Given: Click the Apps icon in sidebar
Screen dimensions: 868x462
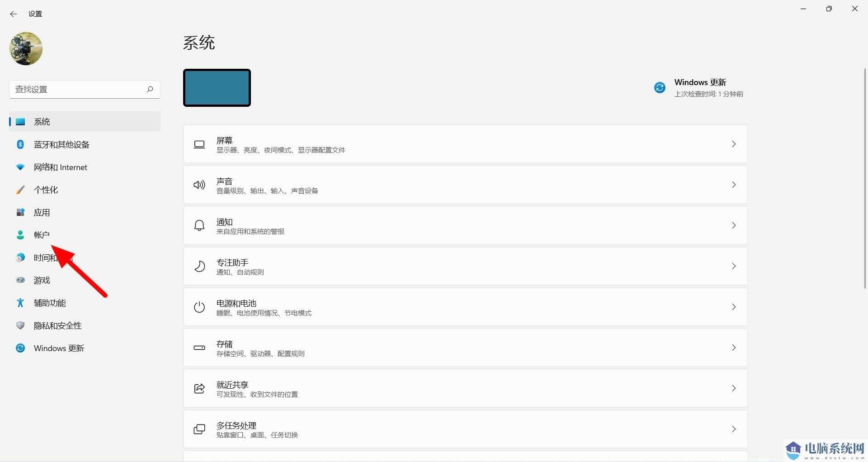Looking at the screenshot, I should pyautogui.click(x=20, y=212).
